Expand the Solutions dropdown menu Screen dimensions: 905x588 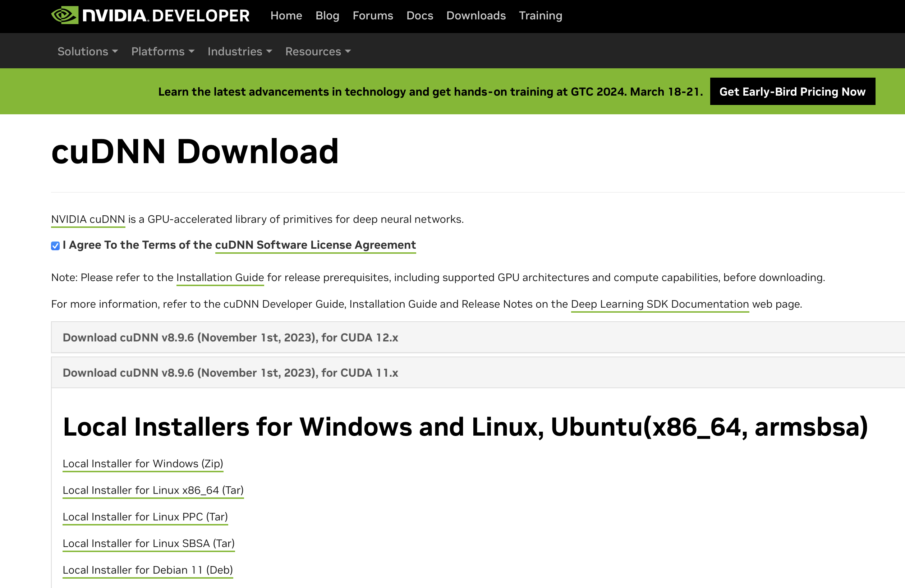pyautogui.click(x=87, y=51)
